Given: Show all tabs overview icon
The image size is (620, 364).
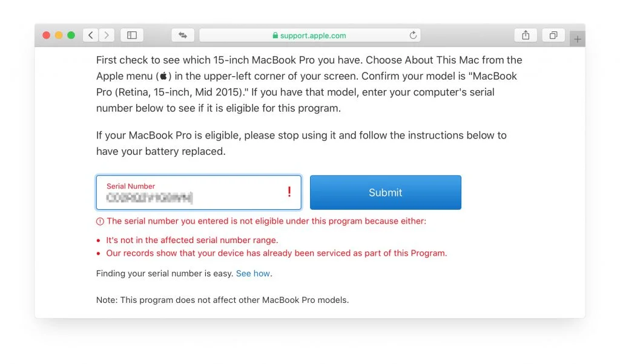Looking at the screenshot, I should coord(553,35).
